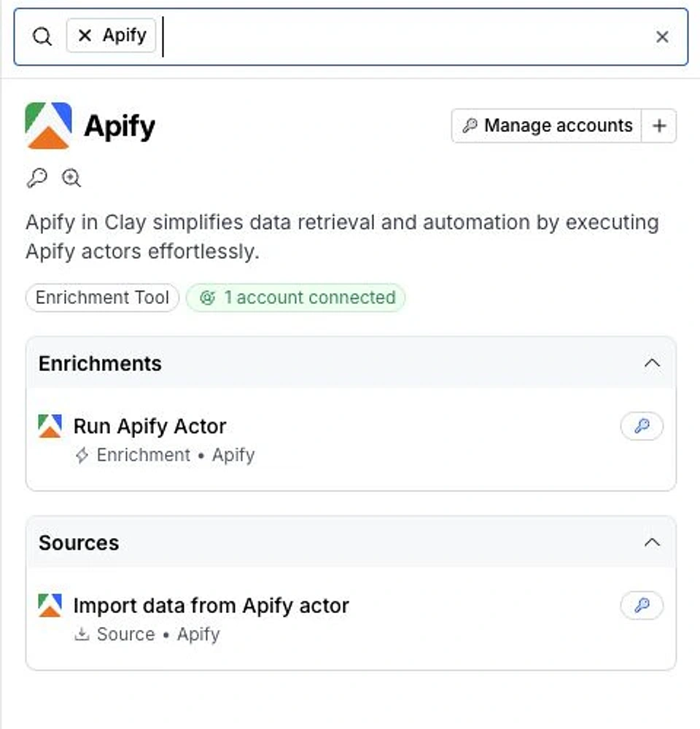Click the 1 account connected badge
The width and height of the screenshot is (700, 729).
coord(296,297)
